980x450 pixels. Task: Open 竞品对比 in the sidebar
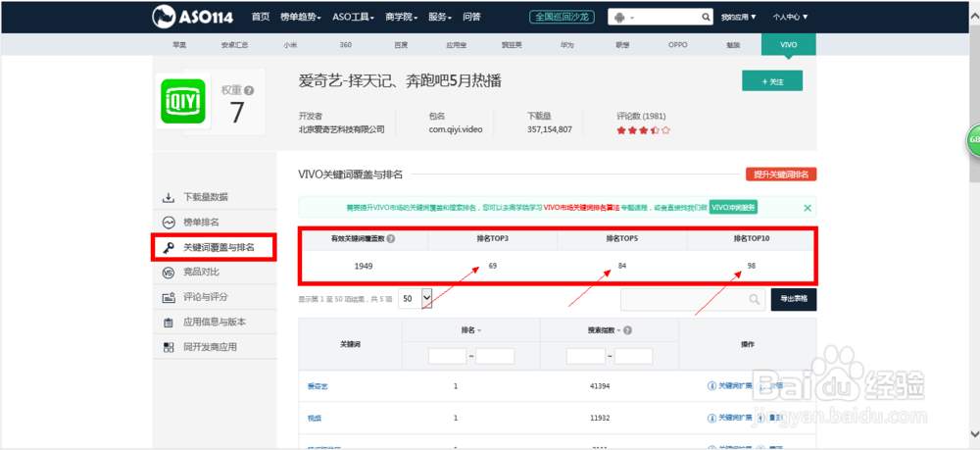pos(201,272)
